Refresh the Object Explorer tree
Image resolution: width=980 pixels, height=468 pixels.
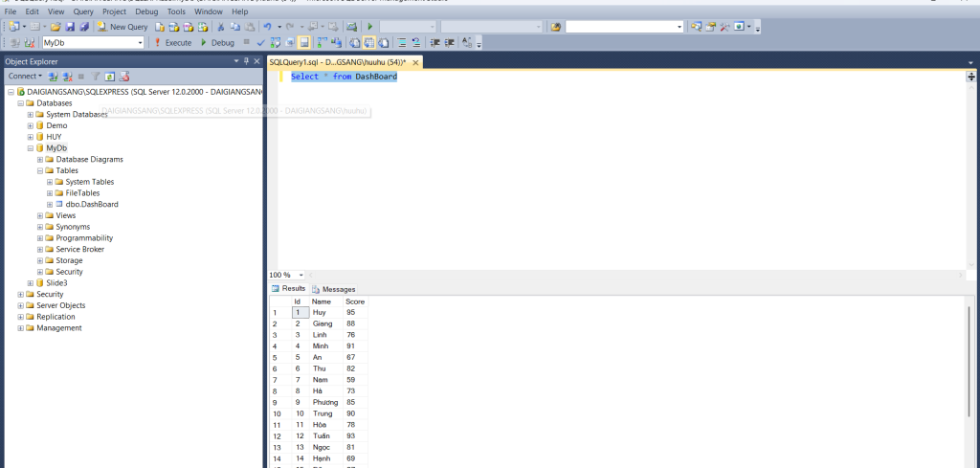pos(110,76)
